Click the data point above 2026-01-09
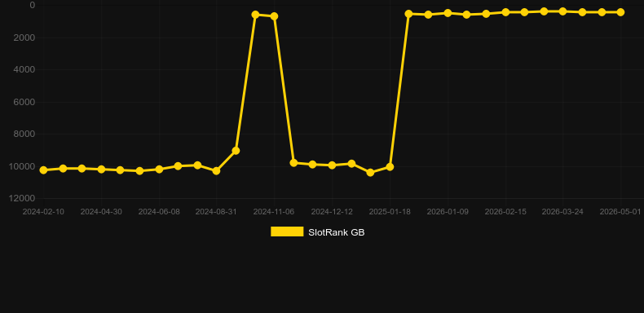This screenshot has height=313, width=644. 448,13
